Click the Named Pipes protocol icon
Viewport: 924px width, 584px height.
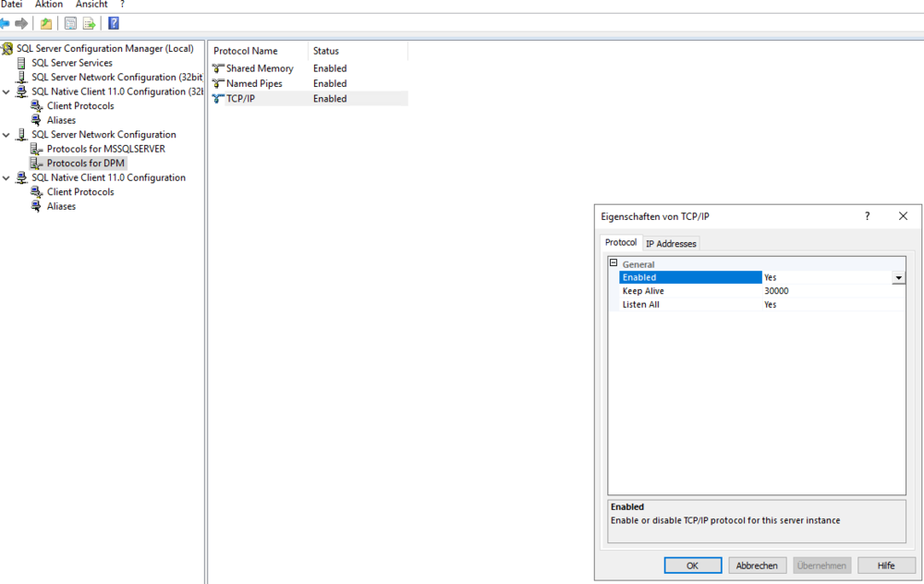[x=218, y=83]
